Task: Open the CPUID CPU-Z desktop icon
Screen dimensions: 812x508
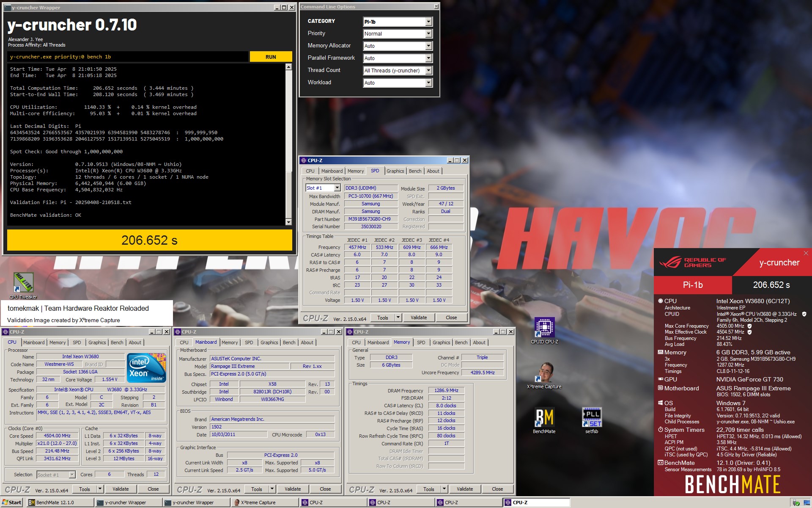Action: (x=544, y=331)
